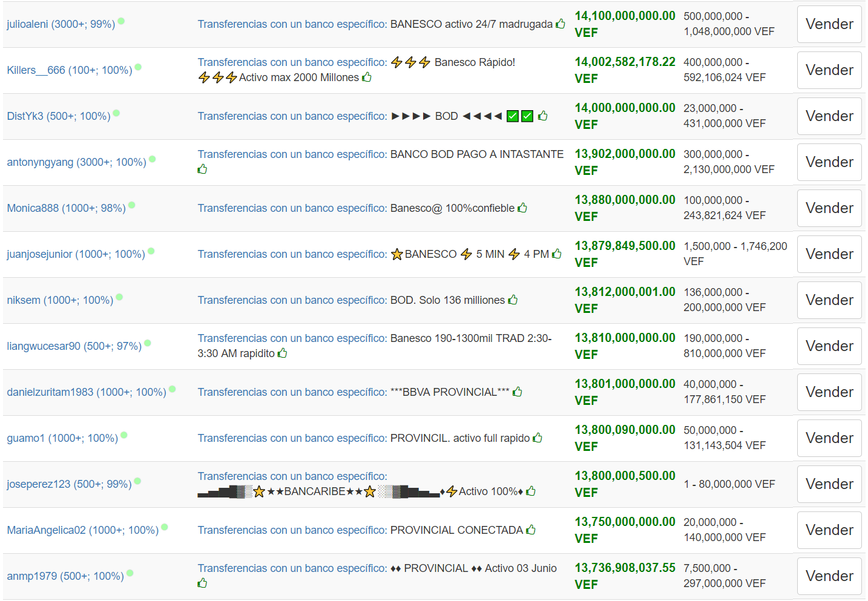This screenshot has height=601, width=868.
Task: Open the juanjosejunior profile link
Action: point(76,254)
